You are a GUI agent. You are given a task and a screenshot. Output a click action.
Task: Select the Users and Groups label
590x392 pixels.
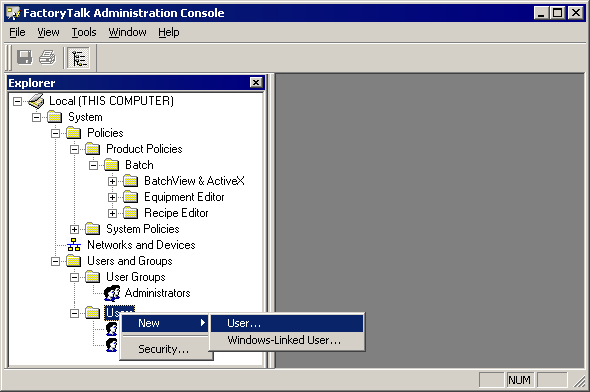(x=130, y=261)
